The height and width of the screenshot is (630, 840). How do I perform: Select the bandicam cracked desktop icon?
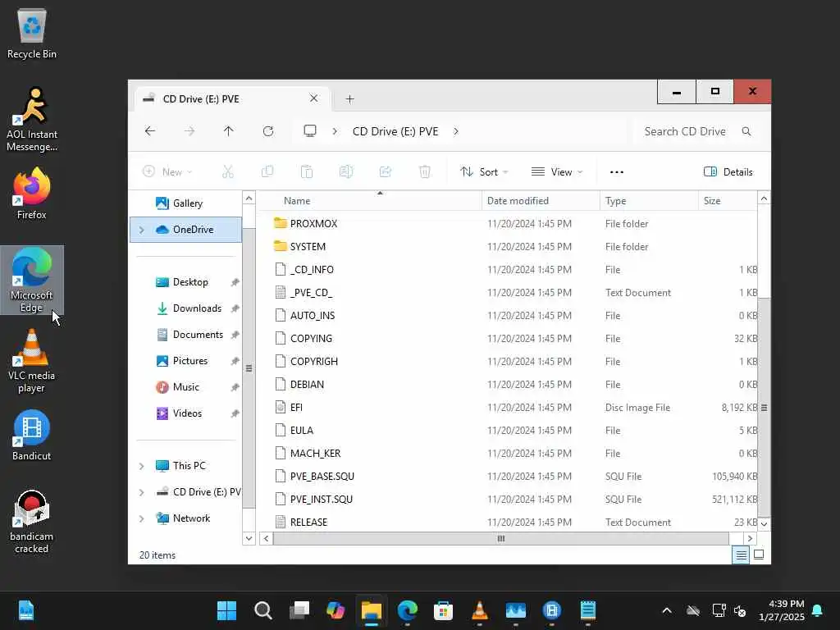[x=32, y=522]
